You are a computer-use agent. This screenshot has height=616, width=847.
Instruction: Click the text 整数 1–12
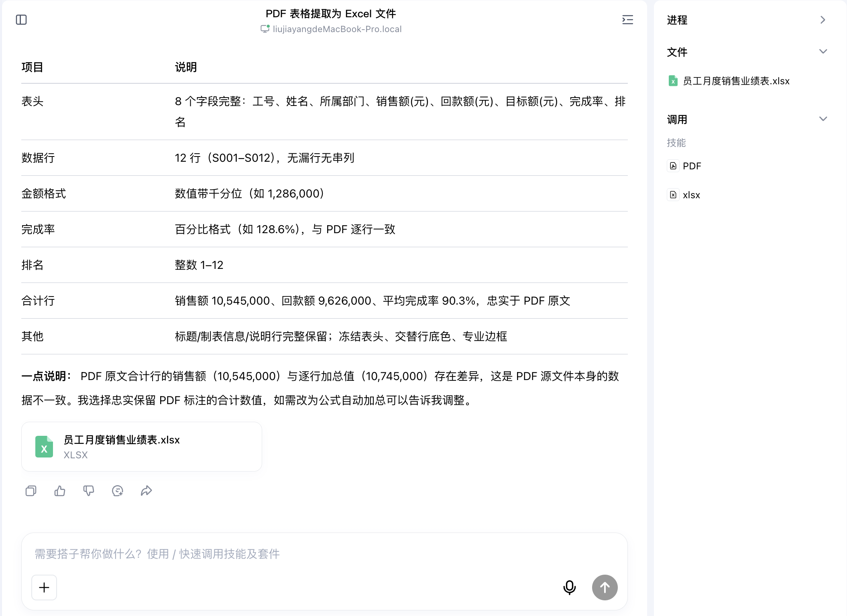(x=199, y=265)
